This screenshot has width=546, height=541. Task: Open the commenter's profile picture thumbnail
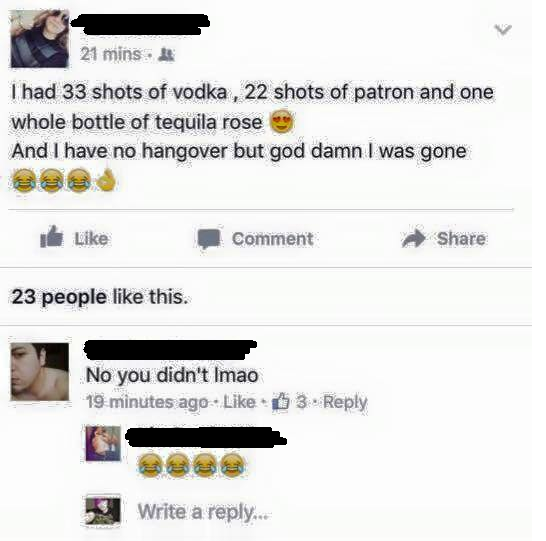(40, 371)
